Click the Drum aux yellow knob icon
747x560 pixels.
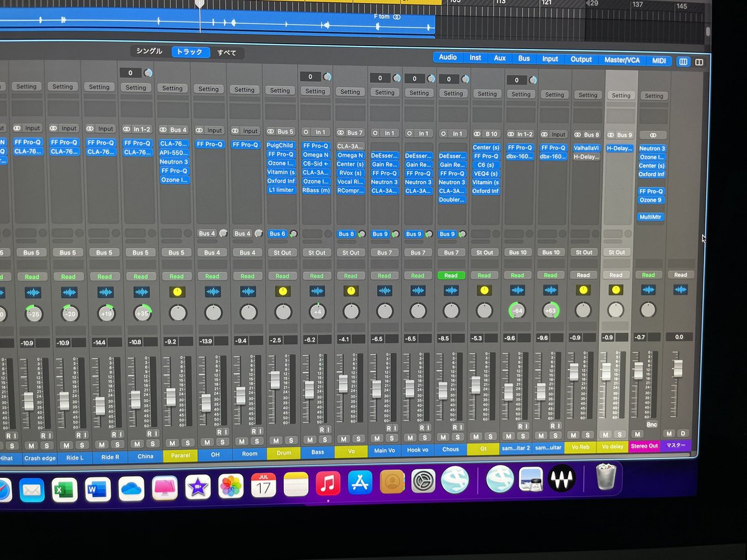(283, 291)
